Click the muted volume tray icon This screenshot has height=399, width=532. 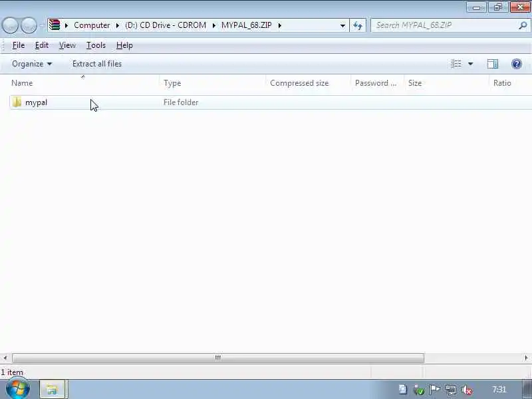click(x=467, y=390)
